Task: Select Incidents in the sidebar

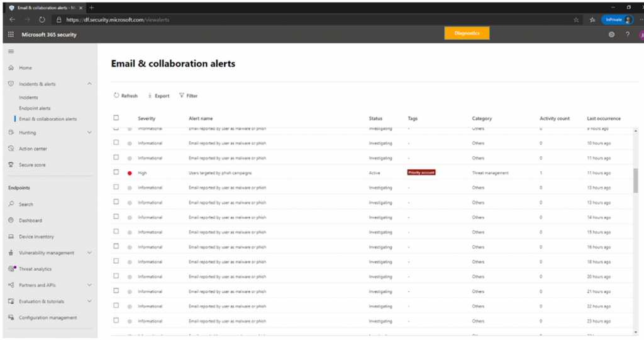Action: [28, 98]
